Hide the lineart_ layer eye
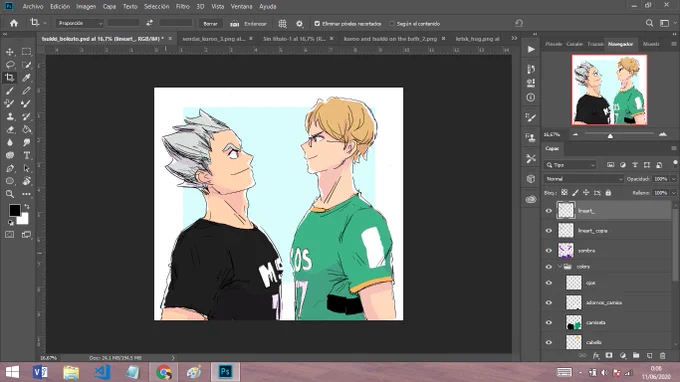Viewport: 680px width, 382px height. pos(549,211)
